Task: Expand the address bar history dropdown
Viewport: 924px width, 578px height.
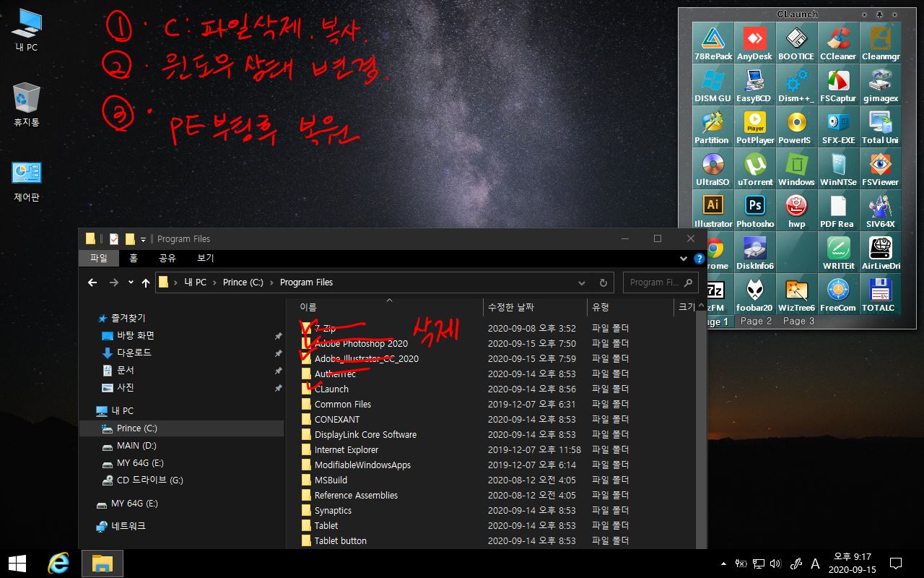Action: pos(581,282)
